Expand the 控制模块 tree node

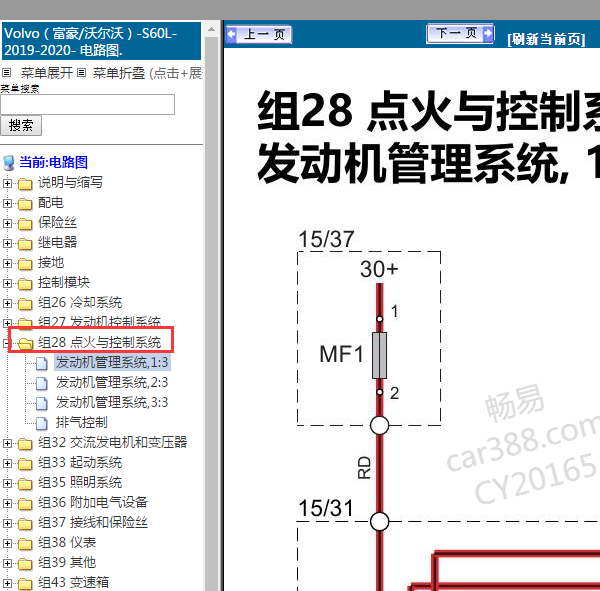(x=7, y=283)
